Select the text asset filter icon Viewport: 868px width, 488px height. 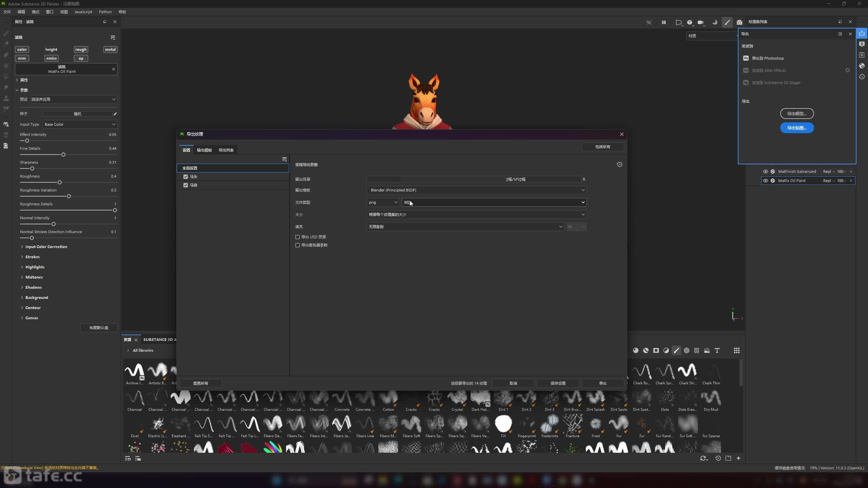717,350
